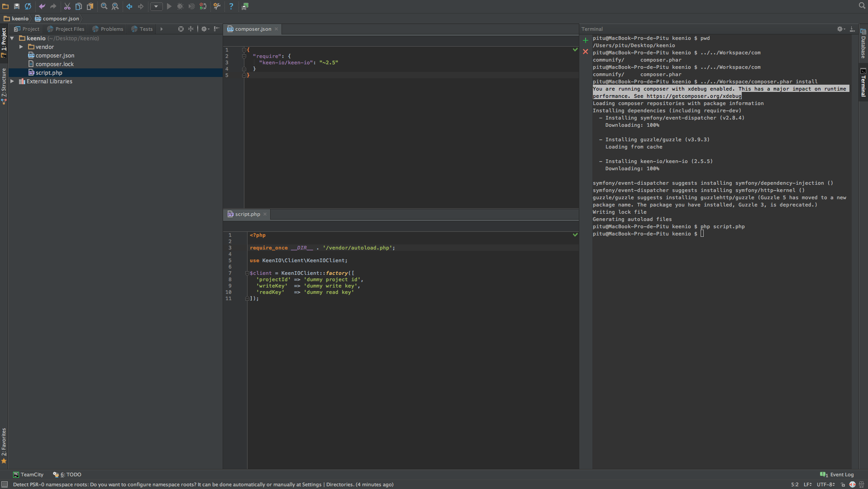868x489 pixels.
Task: Toggle the read-only lock icon in status bar
Action: (x=843, y=484)
